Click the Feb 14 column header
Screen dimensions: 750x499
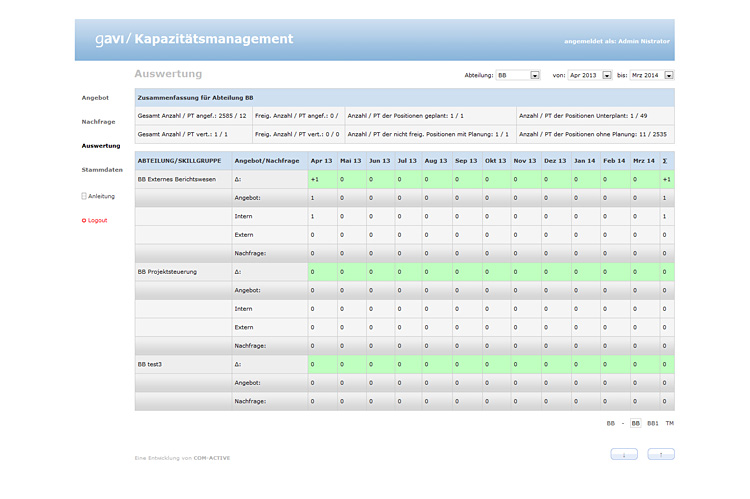614,161
